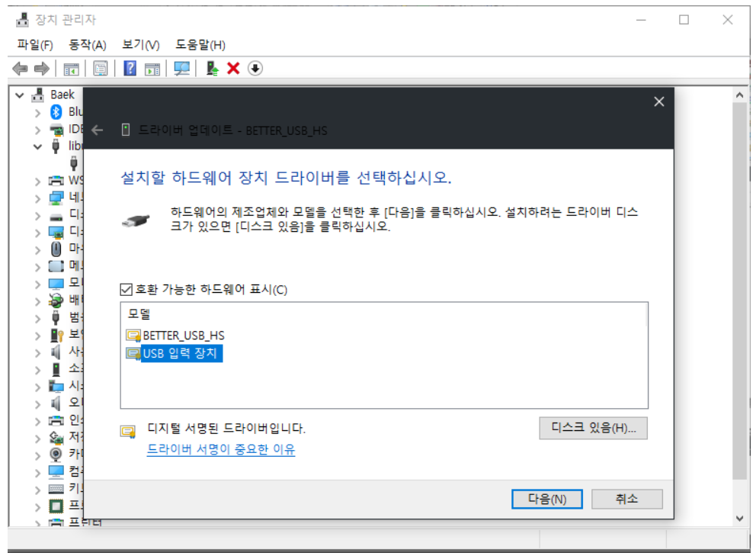
Task: Open the Properties toolbar icon
Action: click(x=101, y=69)
